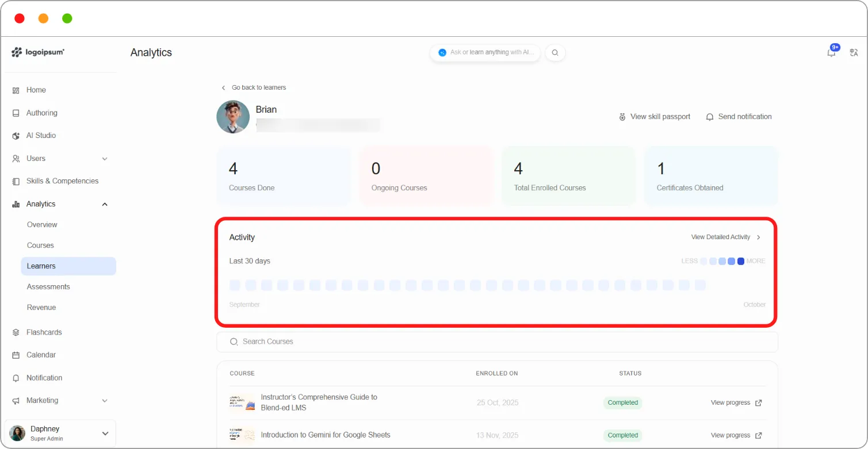Select Courses under Analytics
This screenshot has width=868, height=449.
(40, 245)
